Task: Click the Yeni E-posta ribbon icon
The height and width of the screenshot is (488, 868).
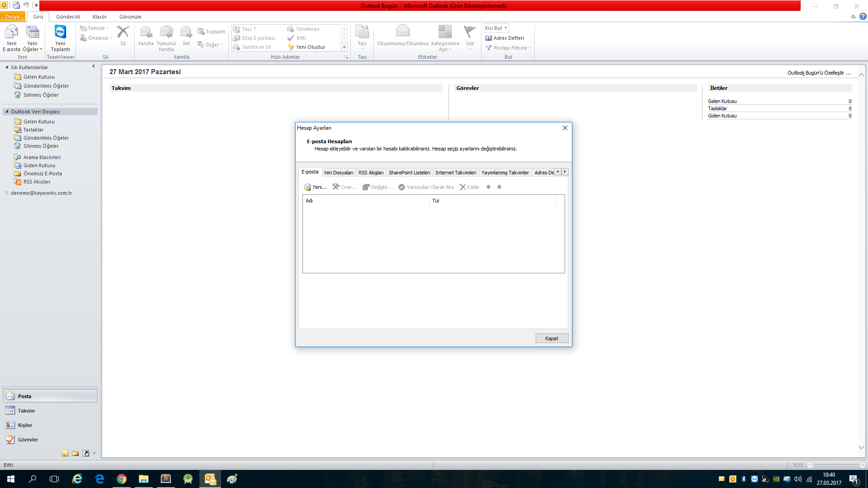Action: click(x=11, y=38)
